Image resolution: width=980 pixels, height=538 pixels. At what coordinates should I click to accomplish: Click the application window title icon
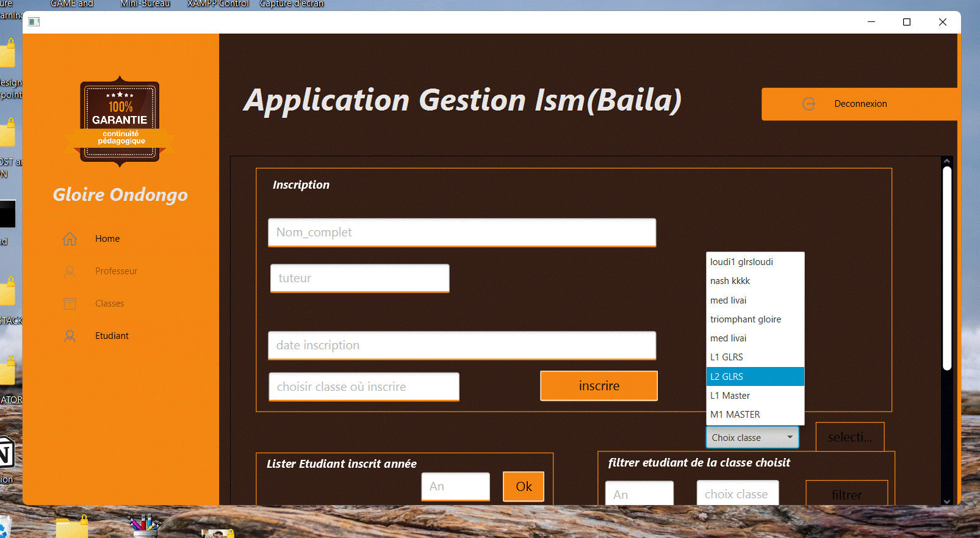point(34,22)
